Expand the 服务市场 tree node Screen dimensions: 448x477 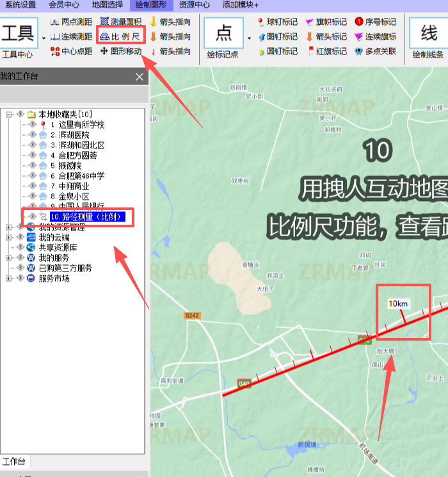(9, 279)
